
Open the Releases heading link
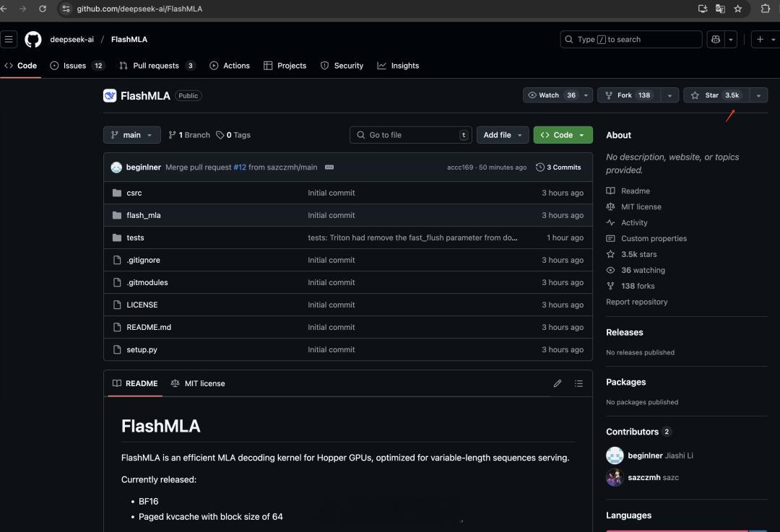[x=624, y=332]
